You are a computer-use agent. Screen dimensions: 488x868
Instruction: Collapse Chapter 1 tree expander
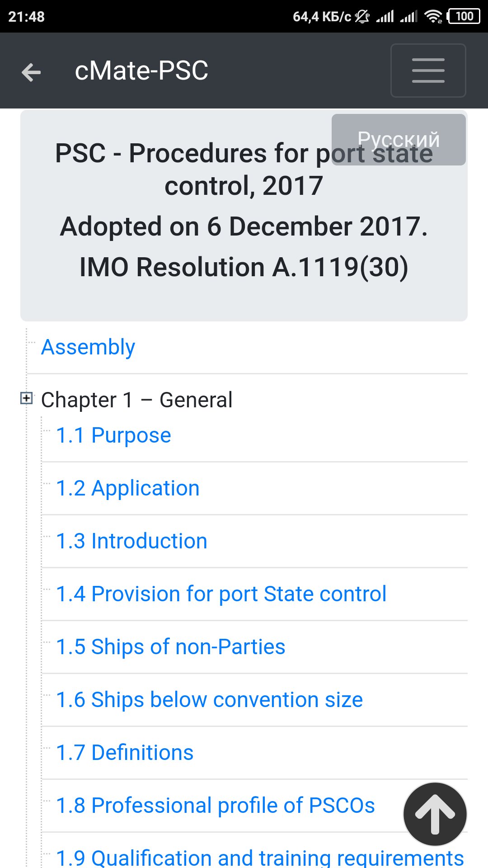pos(27,398)
